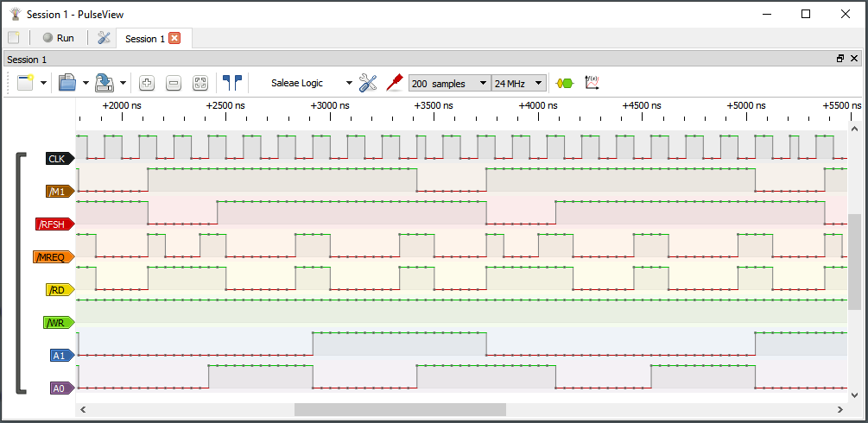This screenshot has height=423, width=868.
Task: Toggle the show cursors icon
Action: click(x=231, y=83)
